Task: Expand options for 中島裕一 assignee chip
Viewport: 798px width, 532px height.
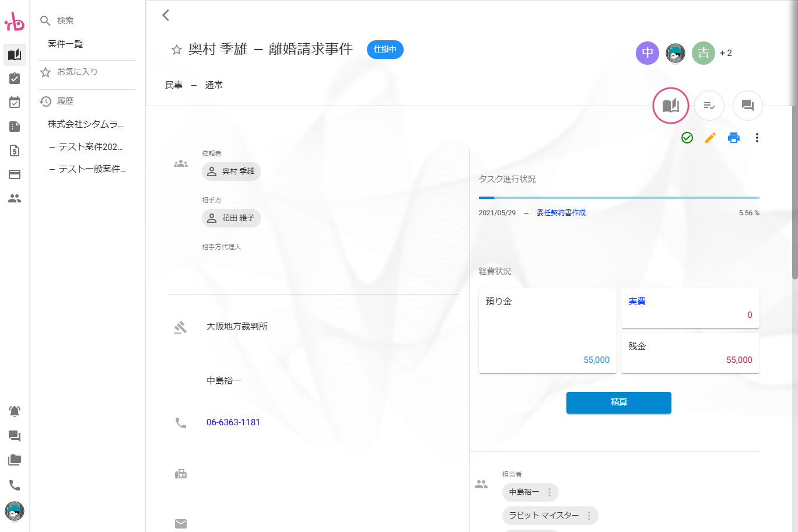Action: pos(549,492)
